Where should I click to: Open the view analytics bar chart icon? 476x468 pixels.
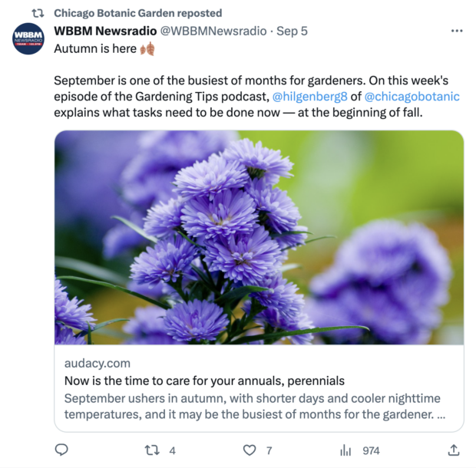click(345, 450)
